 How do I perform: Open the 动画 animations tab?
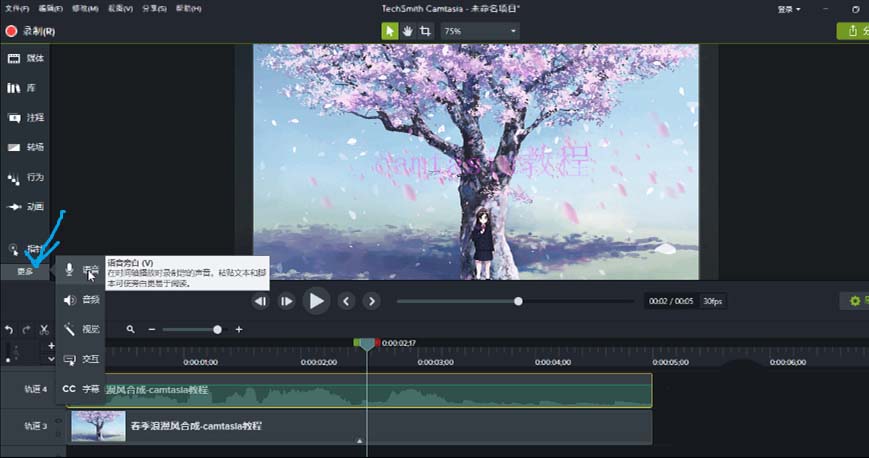coord(25,207)
